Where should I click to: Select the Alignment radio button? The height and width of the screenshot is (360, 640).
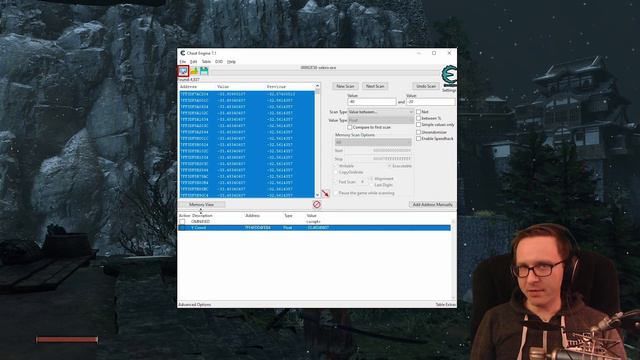[371, 179]
